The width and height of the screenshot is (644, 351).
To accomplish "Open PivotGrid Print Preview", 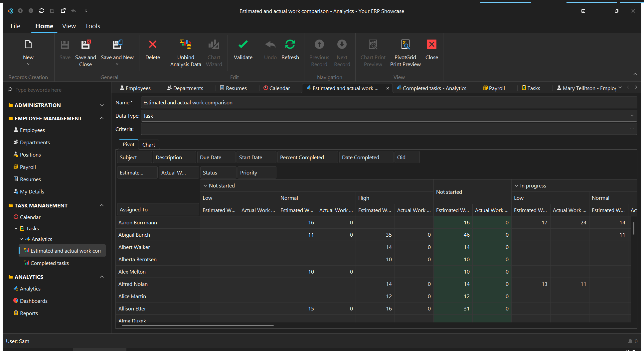I will (x=405, y=45).
